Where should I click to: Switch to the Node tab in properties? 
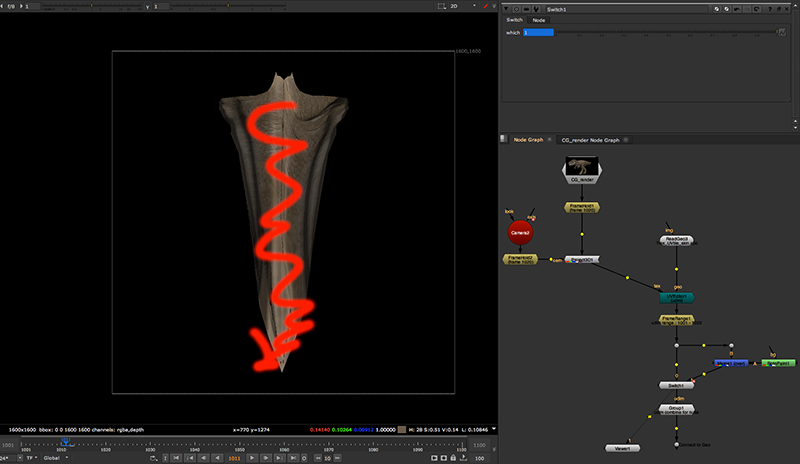point(539,20)
